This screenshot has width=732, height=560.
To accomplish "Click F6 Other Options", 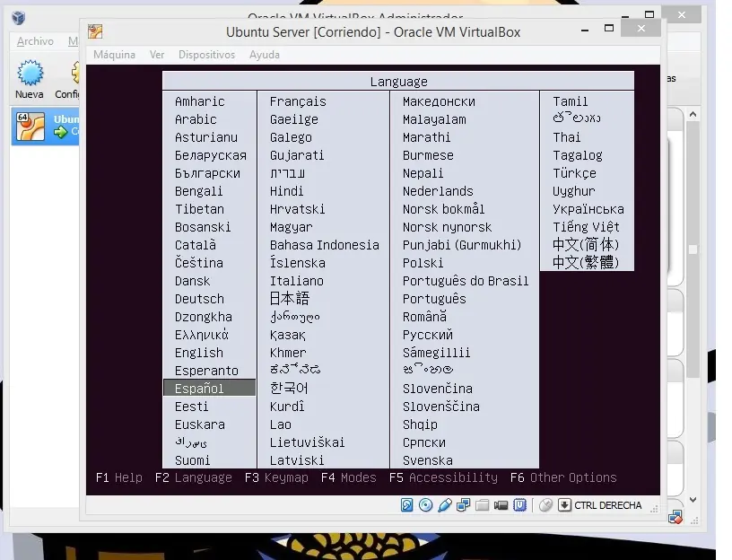I will [x=563, y=477].
